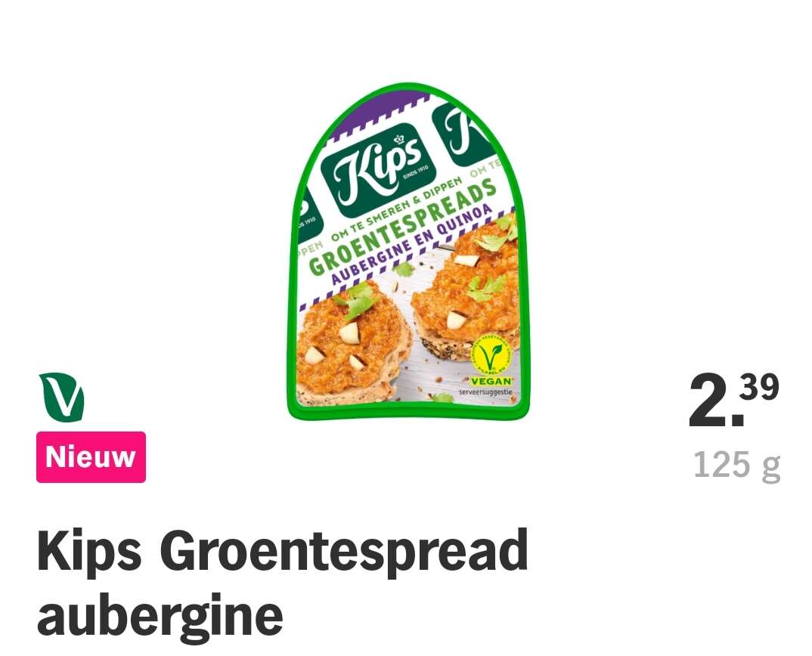Click the 125 g weight text
Image resolution: width=812 pixels, height=656 pixels.
click(x=736, y=465)
